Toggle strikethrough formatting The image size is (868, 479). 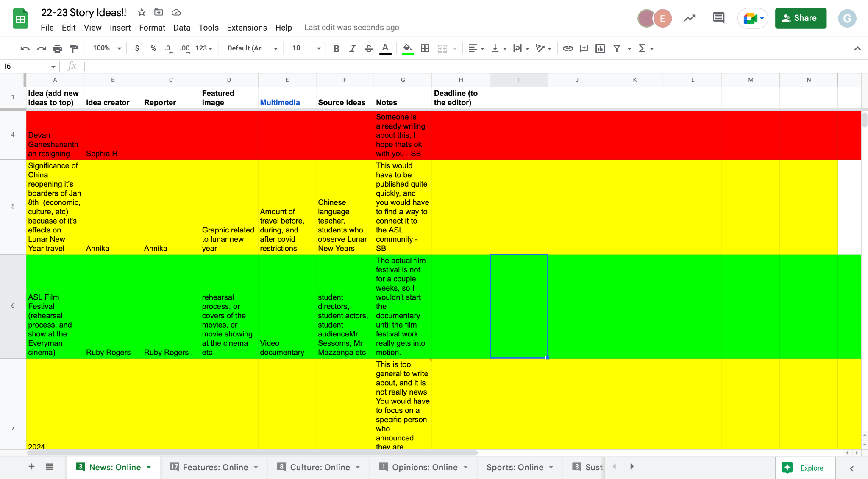click(369, 48)
